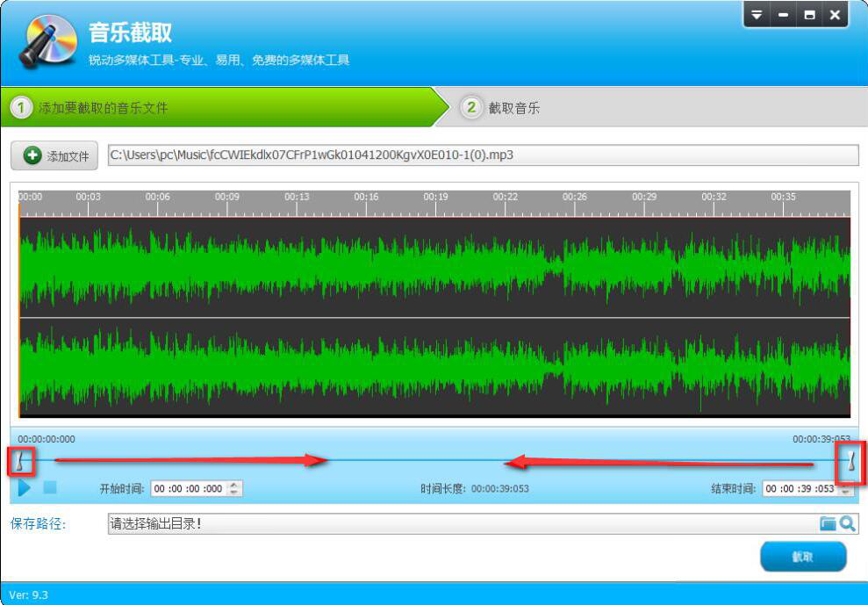
Task: Click the Add File button
Action: point(54,155)
